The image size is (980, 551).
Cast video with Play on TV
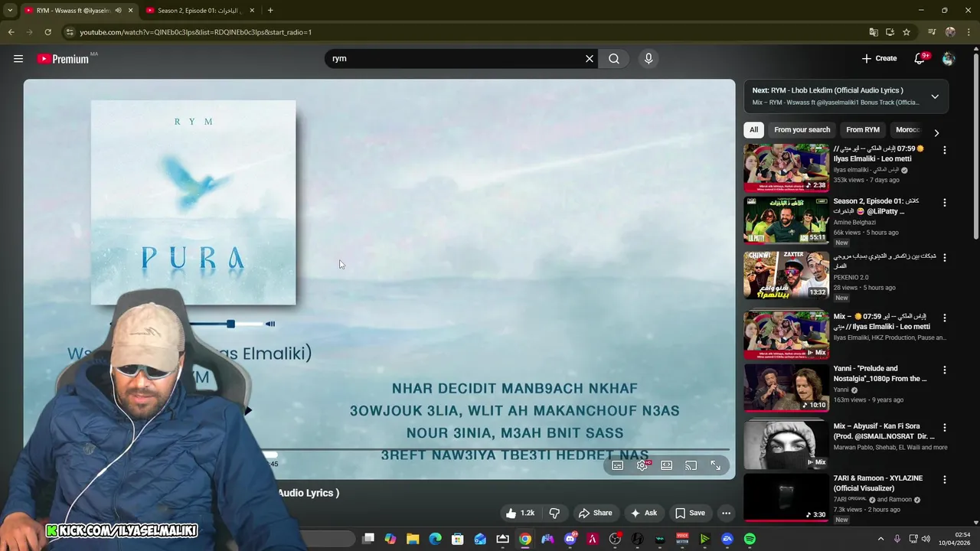pos(691,465)
